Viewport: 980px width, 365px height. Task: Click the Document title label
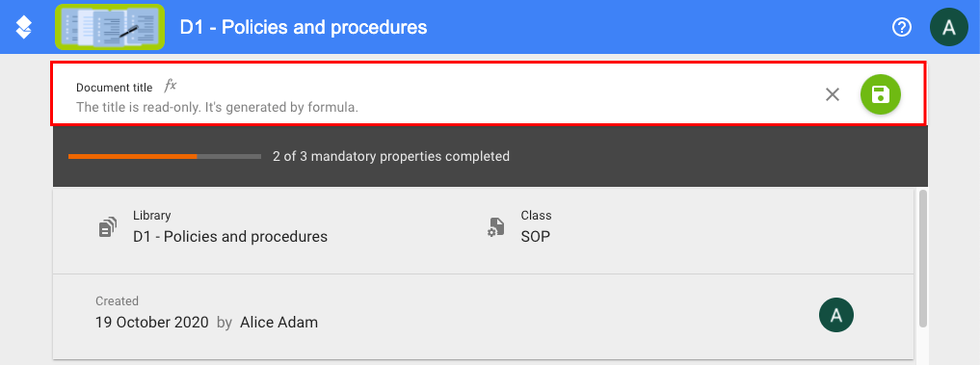pos(115,88)
